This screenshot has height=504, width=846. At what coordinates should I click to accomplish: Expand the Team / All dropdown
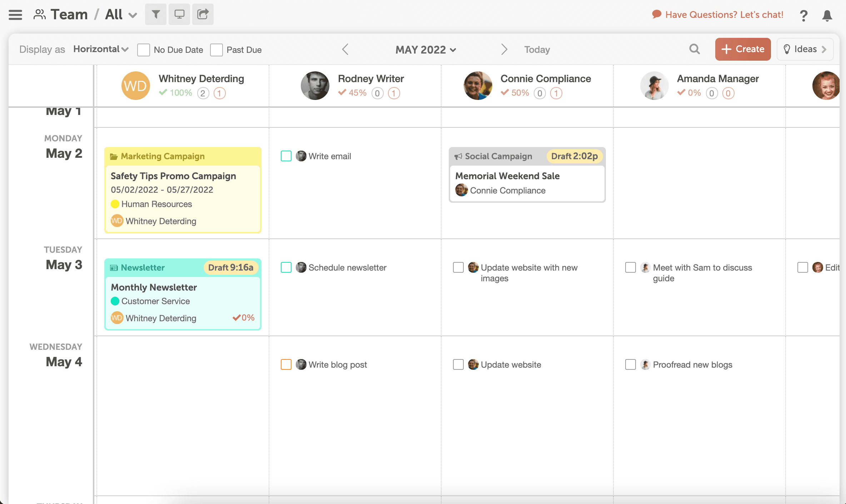point(121,15)
